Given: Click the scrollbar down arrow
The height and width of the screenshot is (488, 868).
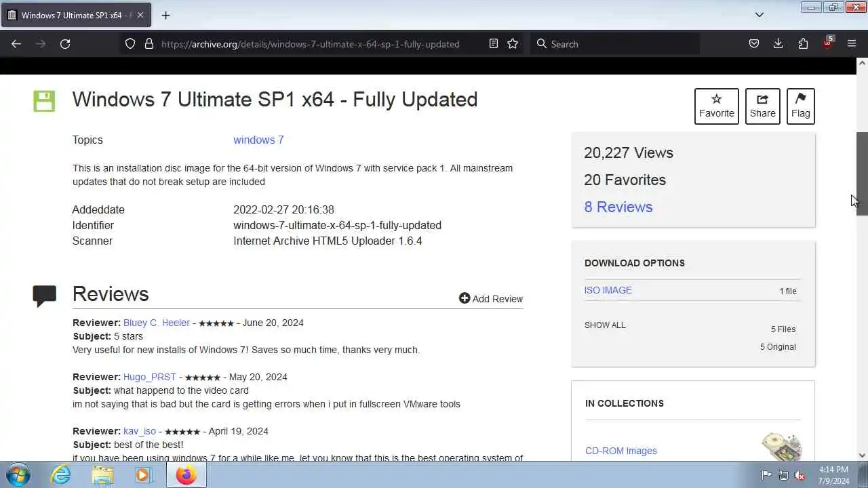Looking at the screenshot, I should [x=862, y=455].
